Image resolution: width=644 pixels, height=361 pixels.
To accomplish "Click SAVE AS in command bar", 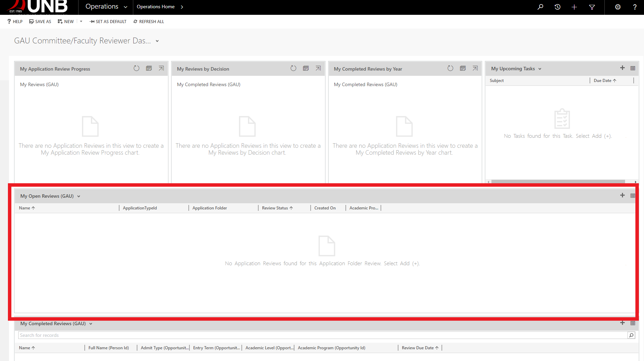I will pyautogui.click(x=40, y=21).
